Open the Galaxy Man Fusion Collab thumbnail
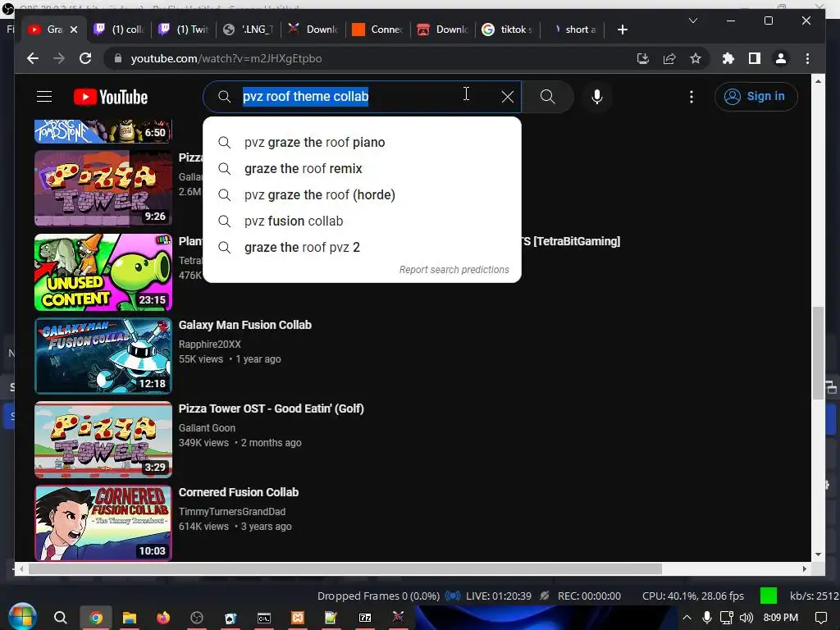Viewport: 840px width, 630px height. [x=103, y=356]
